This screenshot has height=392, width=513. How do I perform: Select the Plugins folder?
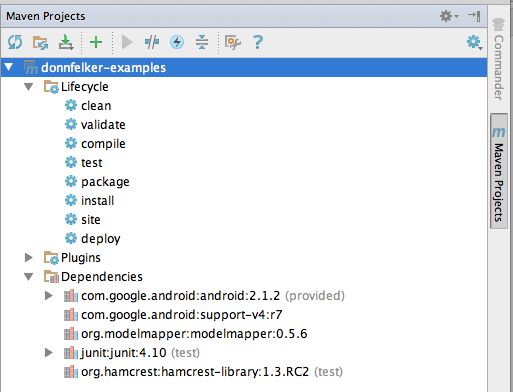(81, 258)
